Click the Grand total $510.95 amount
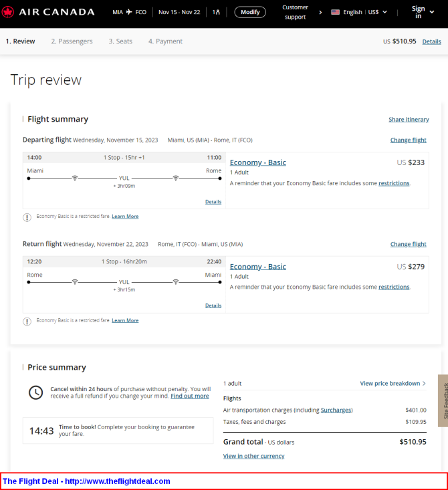 [x=413, y=442]
